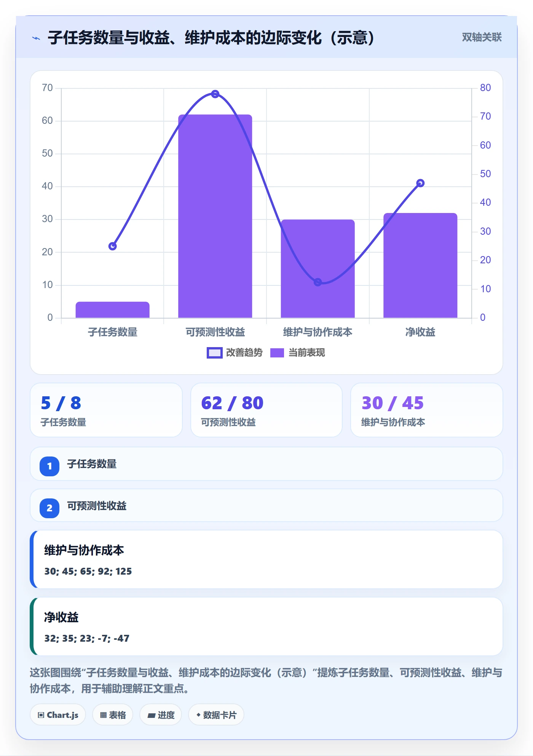Viewport: 533px width, 756px height.
Task: Click the line point above 可预测性收益 bar
Action: tap(215, 94)
